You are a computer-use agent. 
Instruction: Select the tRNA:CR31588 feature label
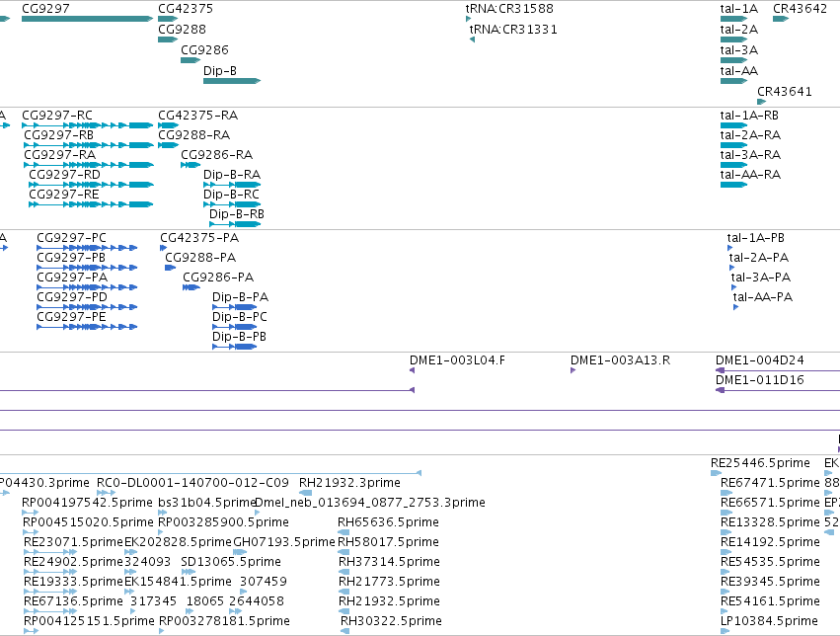click(509, 9)
